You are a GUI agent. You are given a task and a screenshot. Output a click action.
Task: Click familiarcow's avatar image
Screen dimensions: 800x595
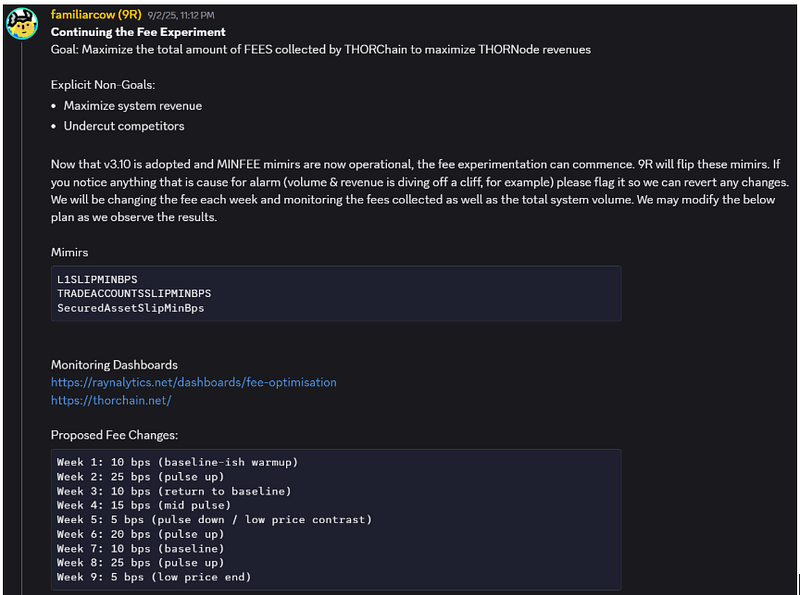pos(22,23)
